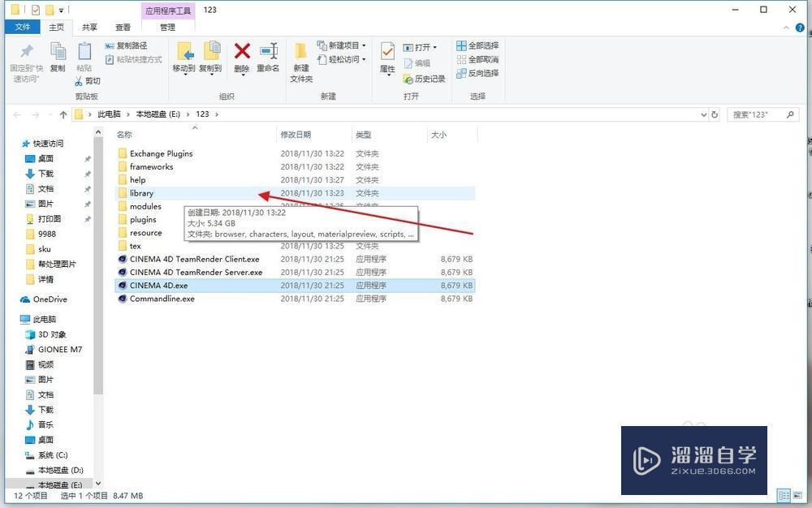
Task: Open the 轻松访问 easy access dropdown
Action: click(341, 59)
